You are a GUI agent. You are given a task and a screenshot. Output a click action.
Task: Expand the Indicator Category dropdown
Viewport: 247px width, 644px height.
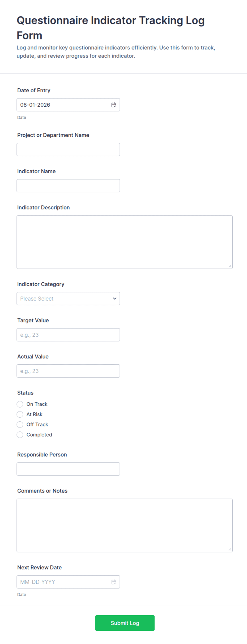pos(68,299)
